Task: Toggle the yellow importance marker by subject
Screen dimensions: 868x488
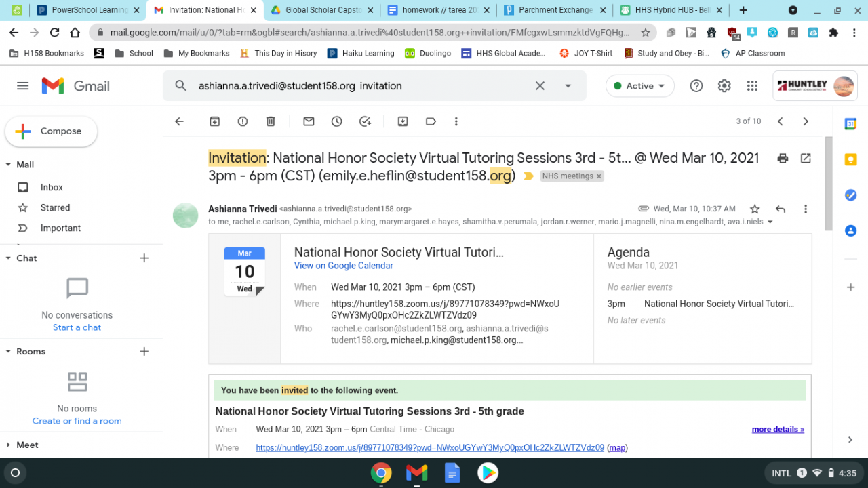Action: 529,176
